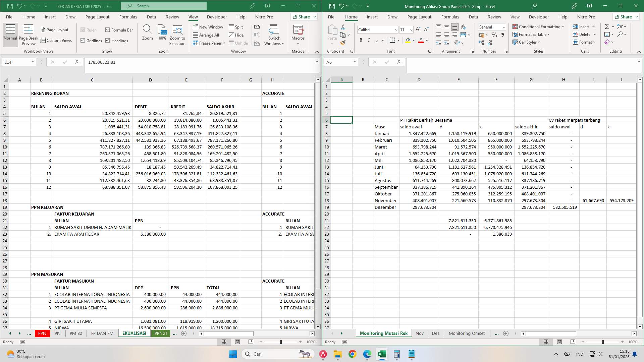Viewport: 644px width, 362px height.
Task: Switch to the EKUALISASI sheet tab
Action: (134, 333)
